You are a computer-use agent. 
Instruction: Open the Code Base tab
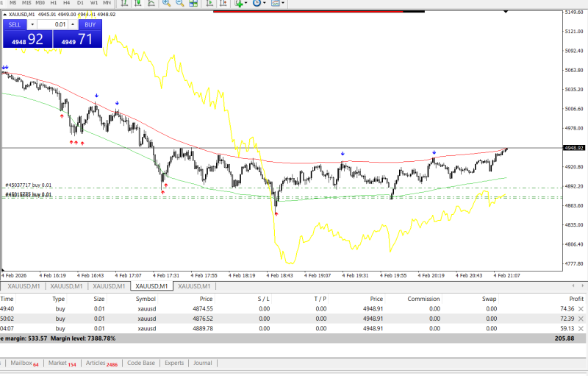click(141, 363)
